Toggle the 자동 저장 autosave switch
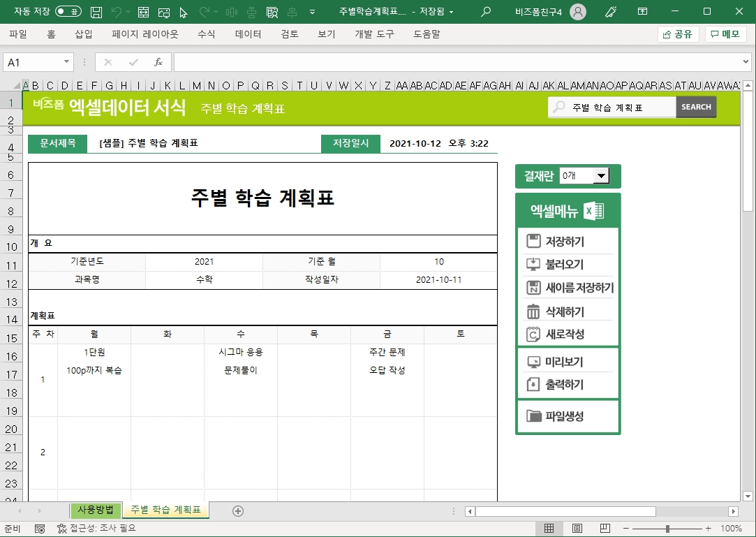The height and width of the screenshot is (537, 756). [x=68, y=12]
